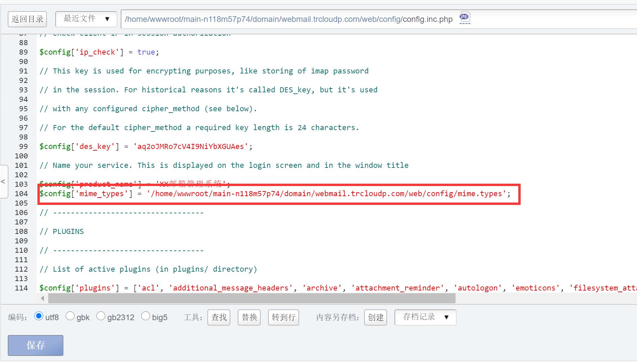The image size is (637, 364).
Task: Click the config folder segment in path
Action: (x=389, y=19)
